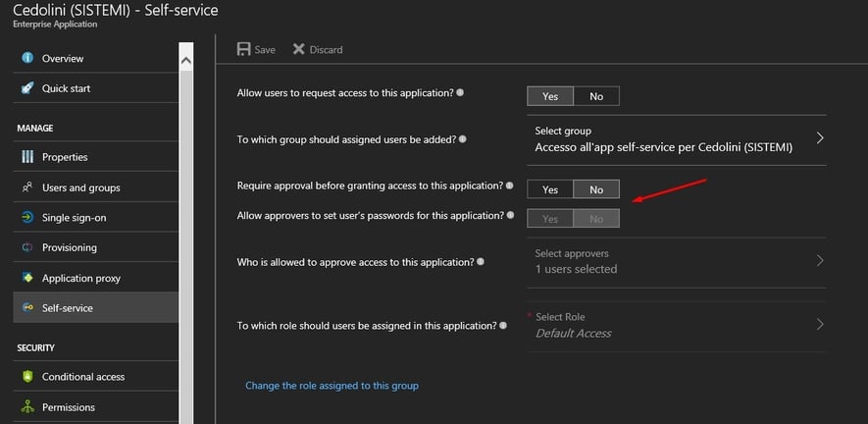Click the Overview info icon in sidebar
The width and height of the screenshot is (868, 424).
[26, 59]
